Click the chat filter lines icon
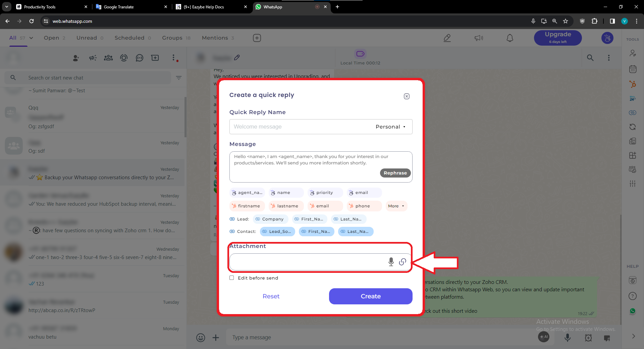Viewport: 644px width, 349px height. [179, 78]
